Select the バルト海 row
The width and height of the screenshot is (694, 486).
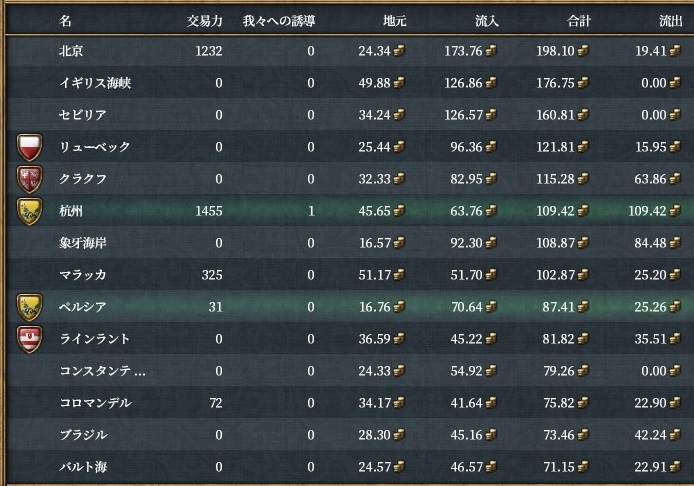coord(83,467)
